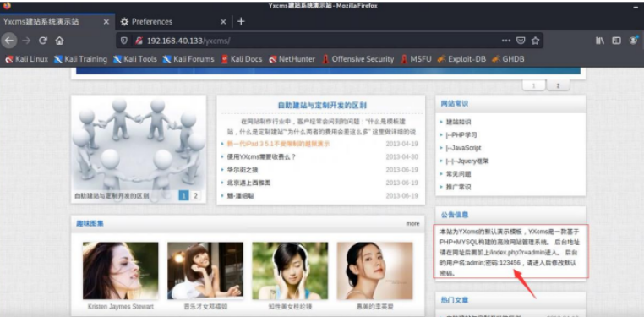Viewport: 644px width, 317px height.
Task: Open sidebar category 建站知识
Action: tap(458, 122)
